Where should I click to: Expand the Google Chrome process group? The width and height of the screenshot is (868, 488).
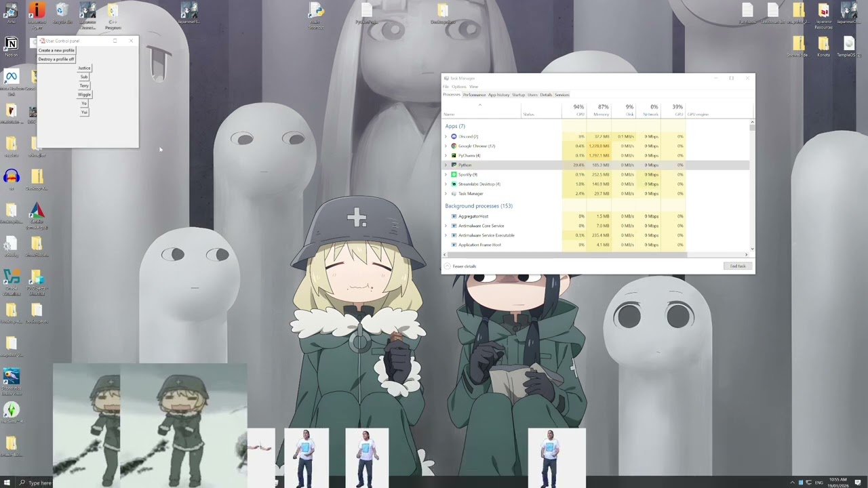446,146
